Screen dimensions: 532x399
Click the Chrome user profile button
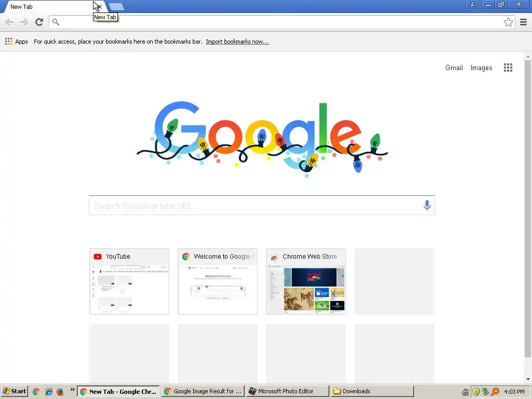coord(472,4)
